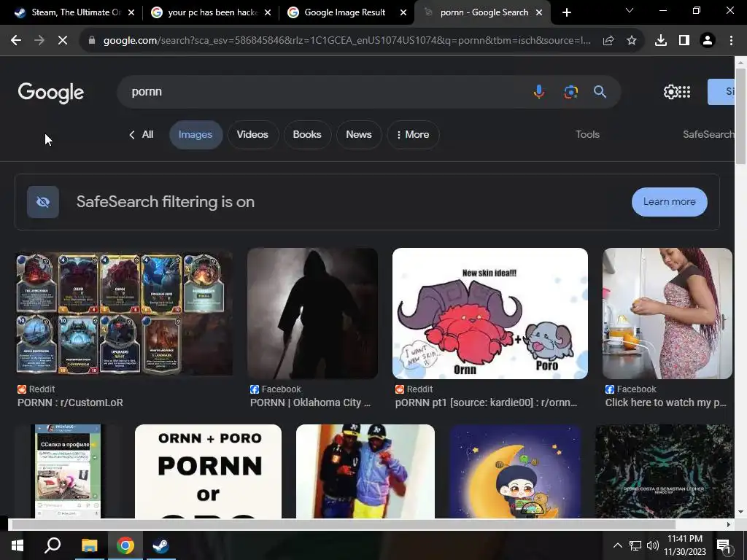Go back with the browser back arrow
Viewport: 747px width, 560px height.
coord(16,41)
